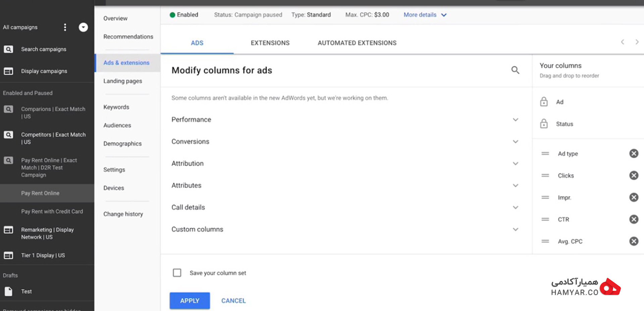Image resolution: width=644 pixels, height=311 pixels.
Task: Click the drag handle for Clicks
Action: pos(545,175)
